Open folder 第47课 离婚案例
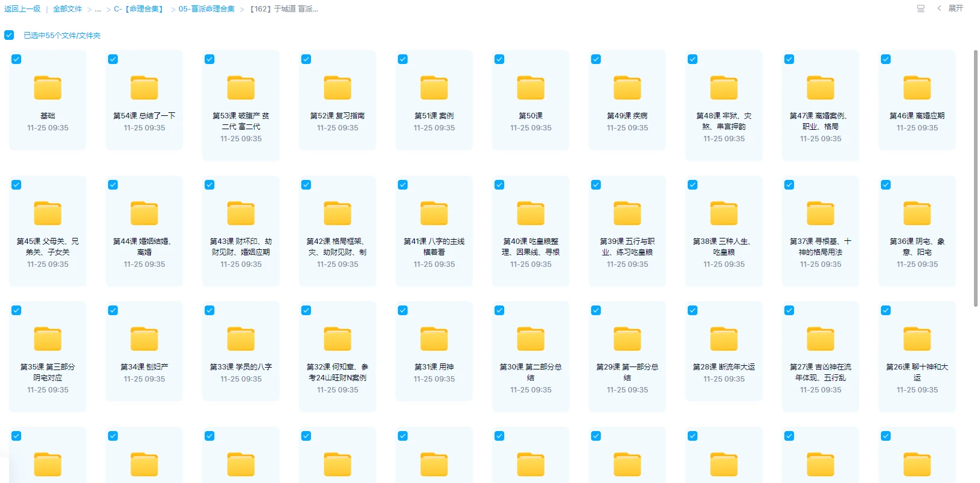Screen dimensions: 980x483 click(821, 88)
